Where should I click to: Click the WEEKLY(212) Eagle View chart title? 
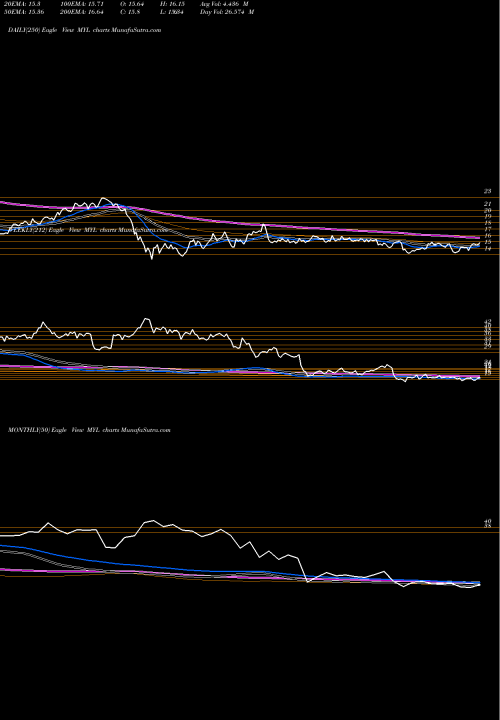point(87,230)
